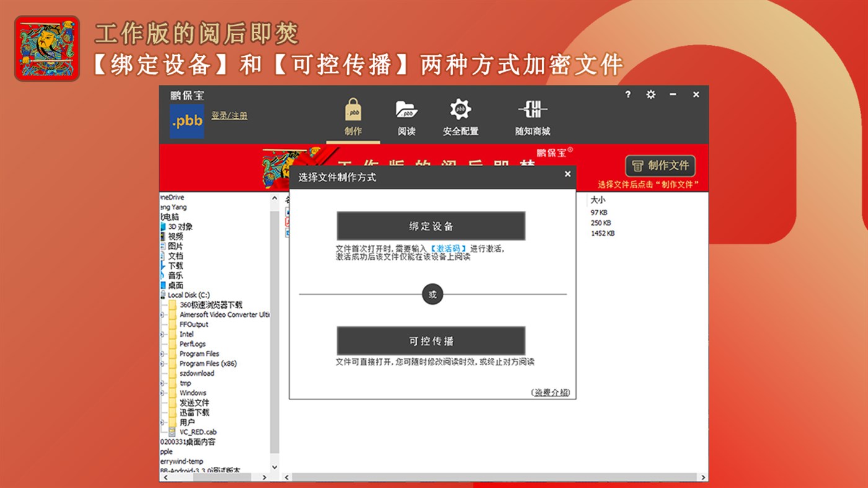Viewport: 868px width, 488px height.
Task: Select Windows folder in tree
Action: 187,393
